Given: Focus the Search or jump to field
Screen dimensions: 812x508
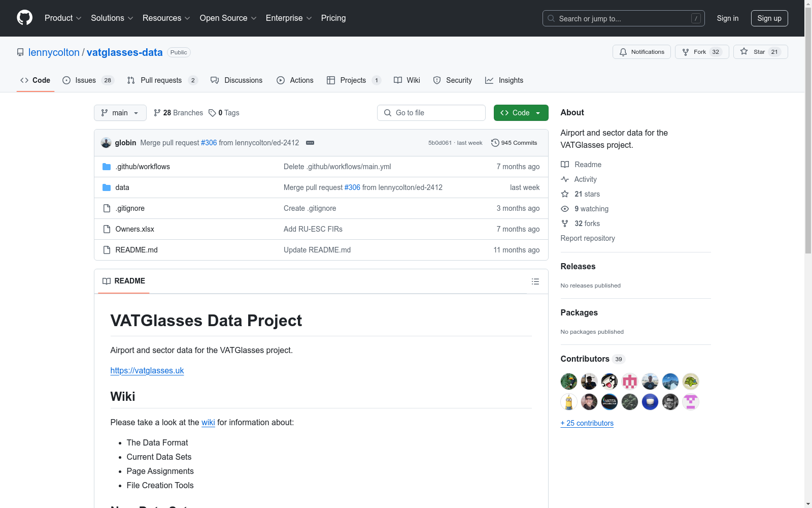Looking at the screenshot, I should [624, 18].
